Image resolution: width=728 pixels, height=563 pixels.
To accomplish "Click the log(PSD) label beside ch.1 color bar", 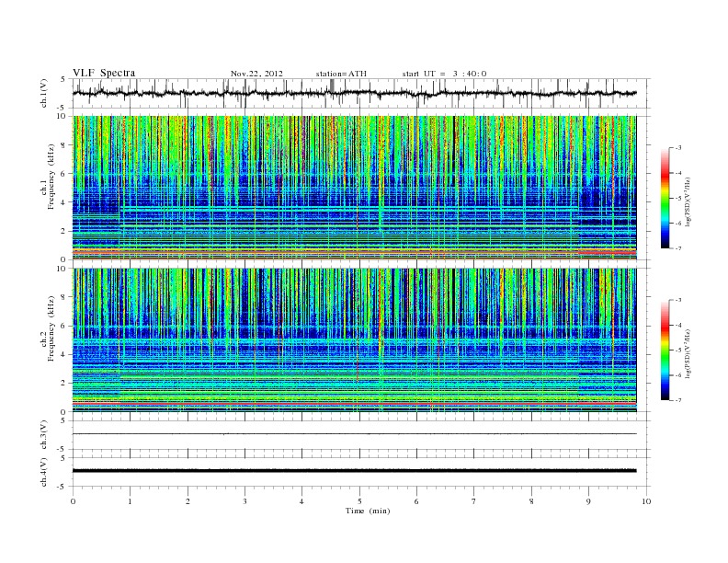I will click(689, 201).
